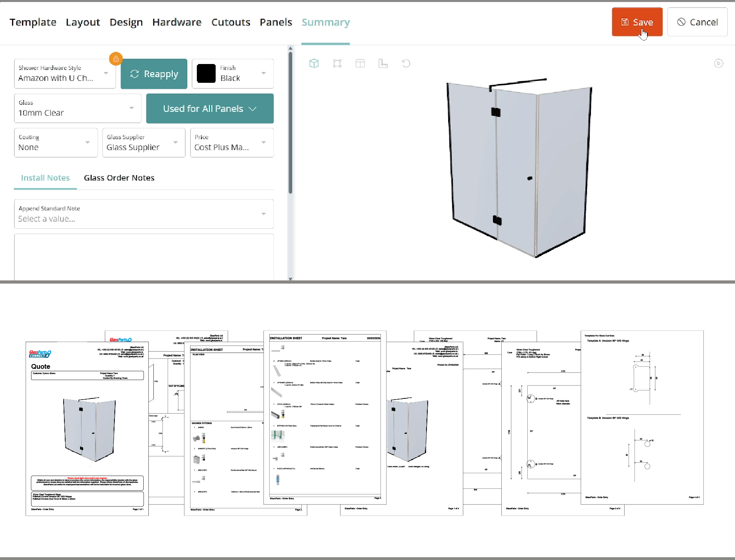735x560 pixels.
Task: Open the Page 3 of 4 glass drawing thumbnail
Action: coord(541,429)
